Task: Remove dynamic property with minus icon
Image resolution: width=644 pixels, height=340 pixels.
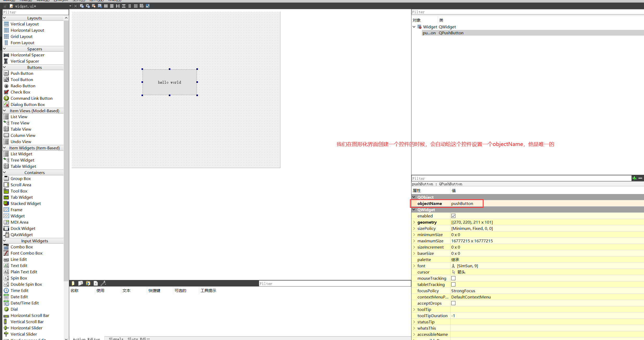Action: (640, 178)
